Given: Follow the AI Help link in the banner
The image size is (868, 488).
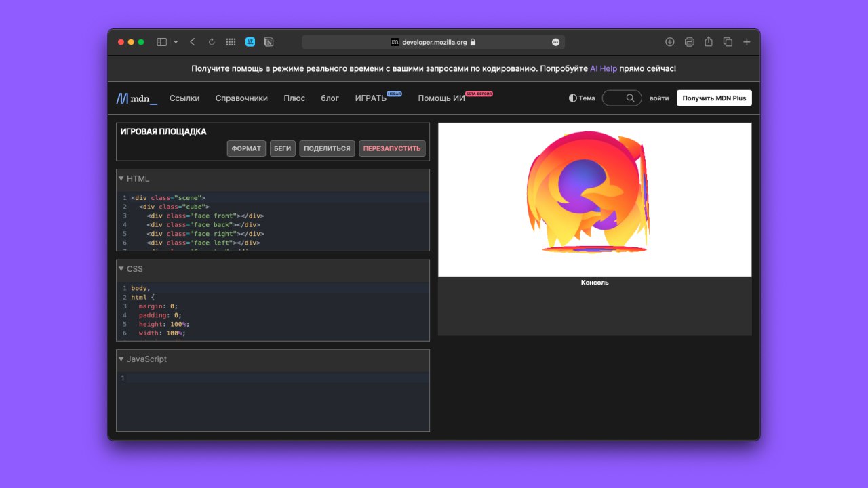Looking at the screenshot, I should (x=603, y=68).
